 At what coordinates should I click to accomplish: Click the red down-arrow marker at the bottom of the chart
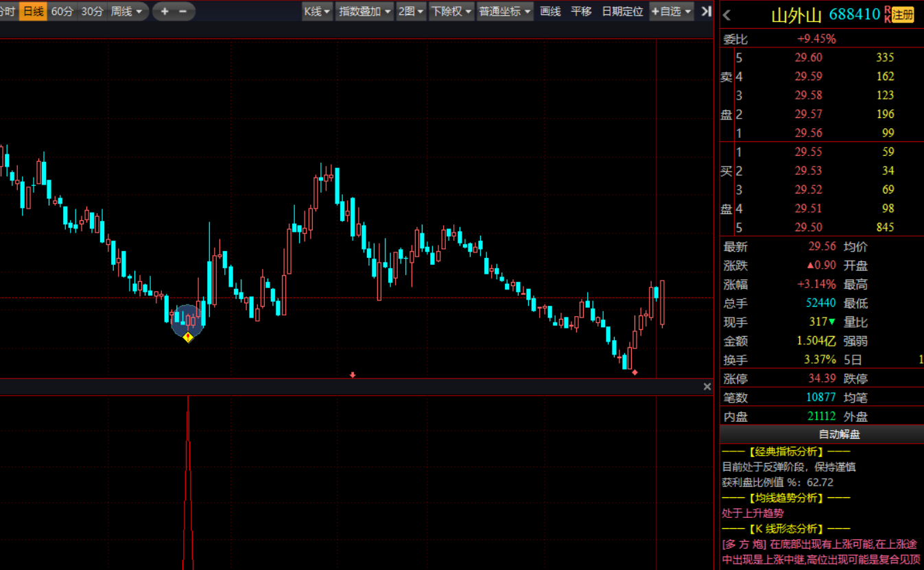353,375
